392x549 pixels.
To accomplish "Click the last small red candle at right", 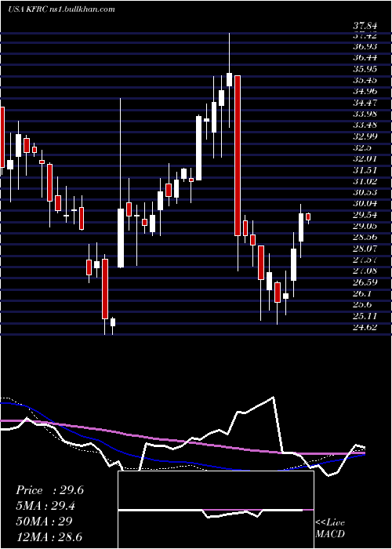I will pyautogui.click(x=308, y=216).
